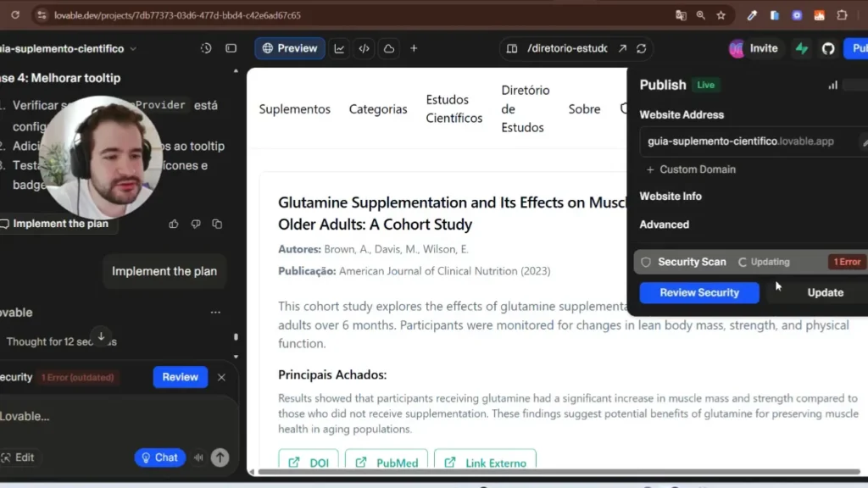Image resolution: width=868 pixels, height=488 pixels.
Task: Expand the Advanced section in Publish panel
Action: (664, 225)
